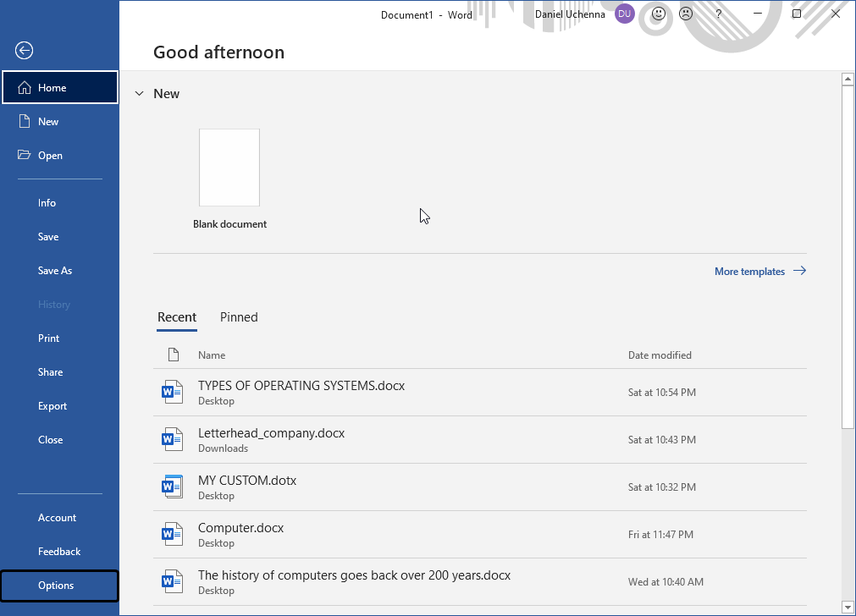Click the back arrow to return to document
This screenshot has height=616, width=856.
(x=24, y=51)
